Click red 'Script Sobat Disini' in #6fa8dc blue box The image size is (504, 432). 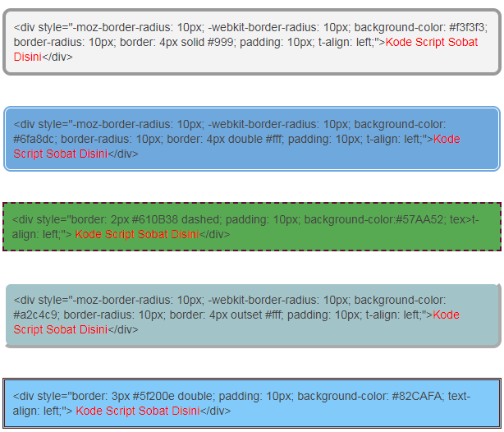point(61,154)
